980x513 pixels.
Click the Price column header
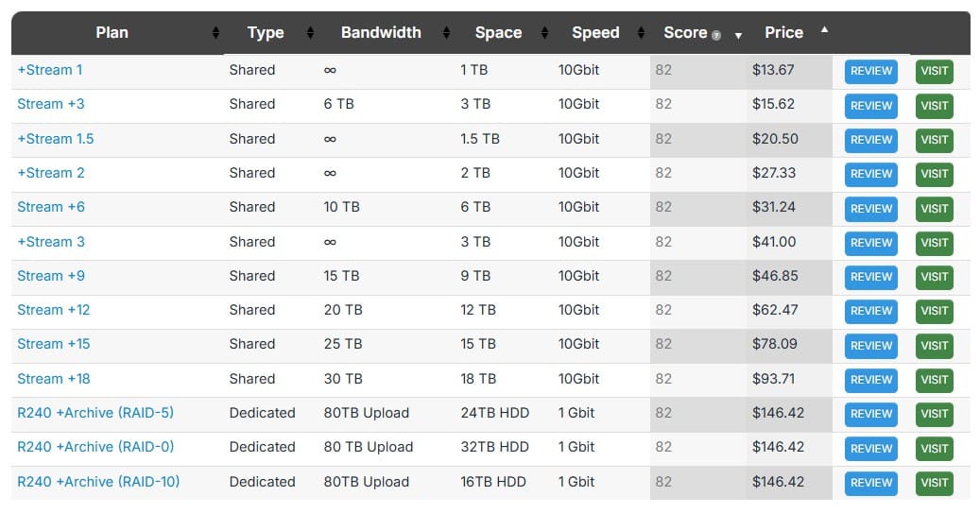coord(783,32)
